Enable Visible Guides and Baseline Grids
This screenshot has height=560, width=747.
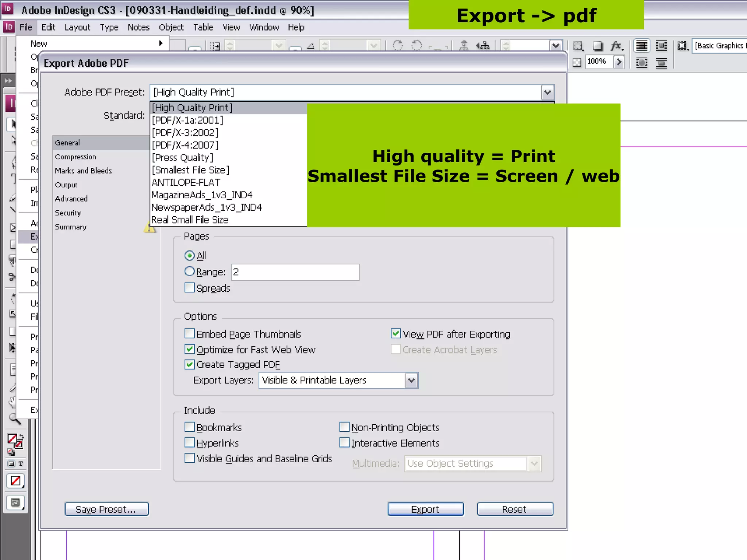(x=189, y=458)
